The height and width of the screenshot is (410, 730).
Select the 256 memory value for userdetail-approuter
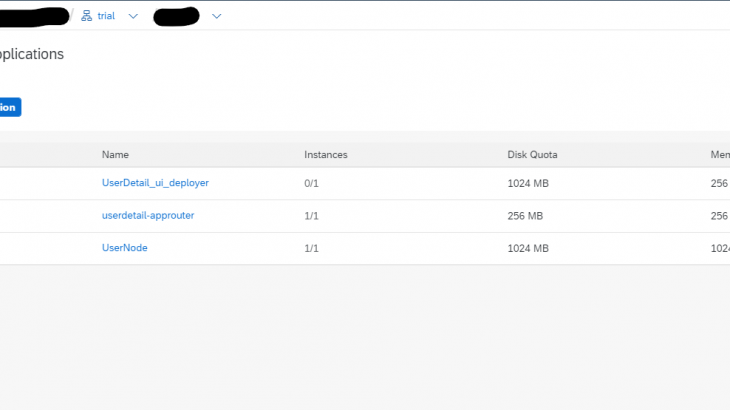[719, 216]
